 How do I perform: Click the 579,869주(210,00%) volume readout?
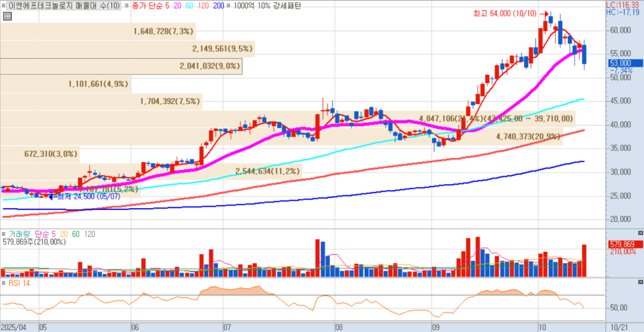[34, 243]
